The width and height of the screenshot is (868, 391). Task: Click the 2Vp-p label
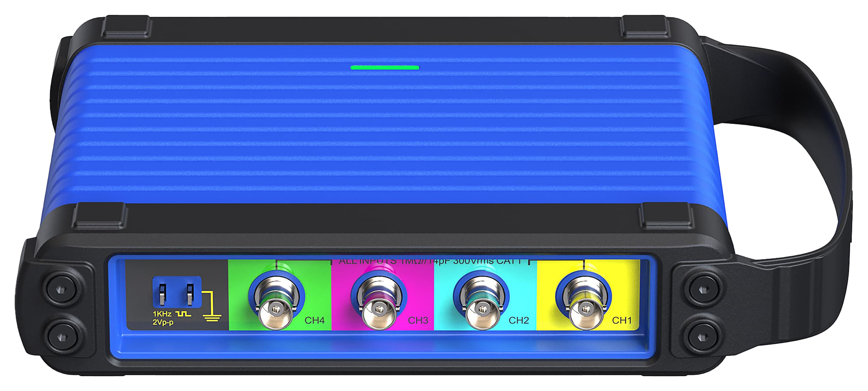[x=163, y=322]
